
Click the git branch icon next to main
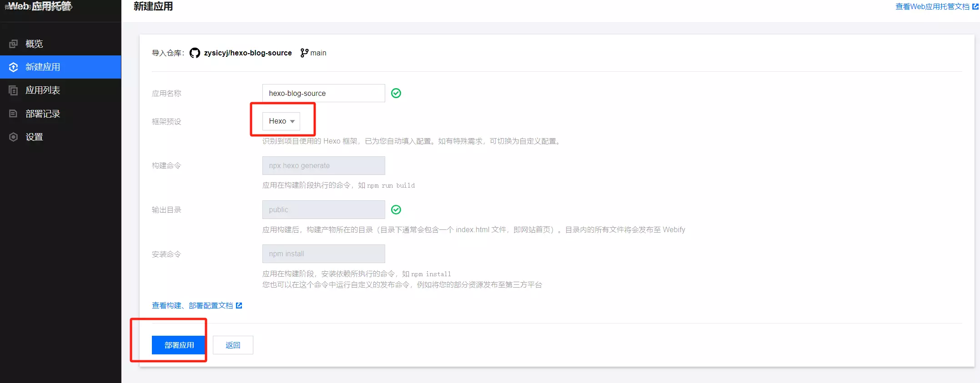(304, 53)
